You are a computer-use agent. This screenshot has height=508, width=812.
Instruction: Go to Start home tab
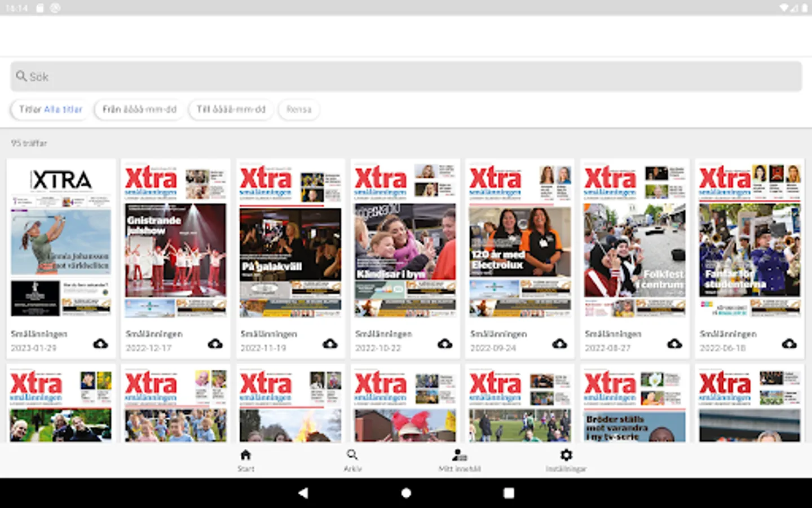(245, 461)
